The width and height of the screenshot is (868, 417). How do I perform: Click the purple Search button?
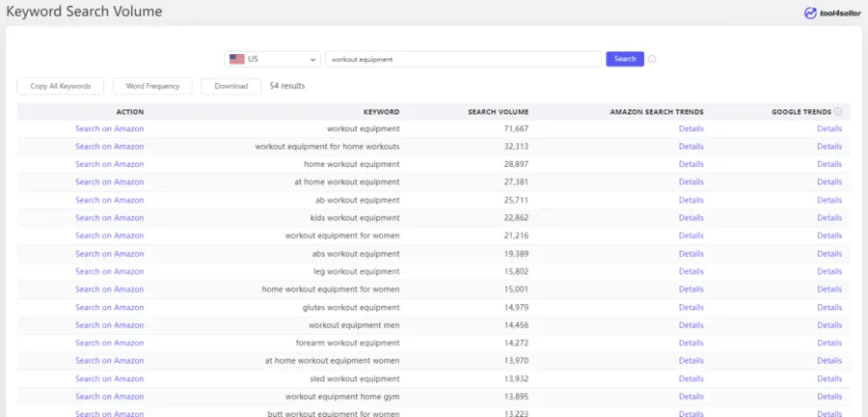625,59
